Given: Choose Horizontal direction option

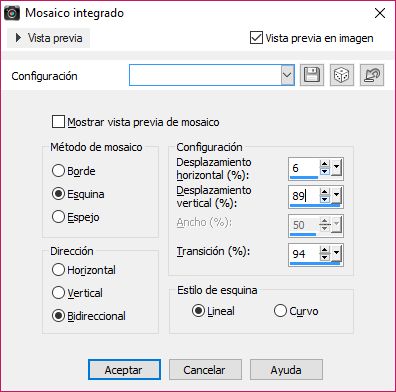Looking at the screenshot, I should click(x=58, y=270).
